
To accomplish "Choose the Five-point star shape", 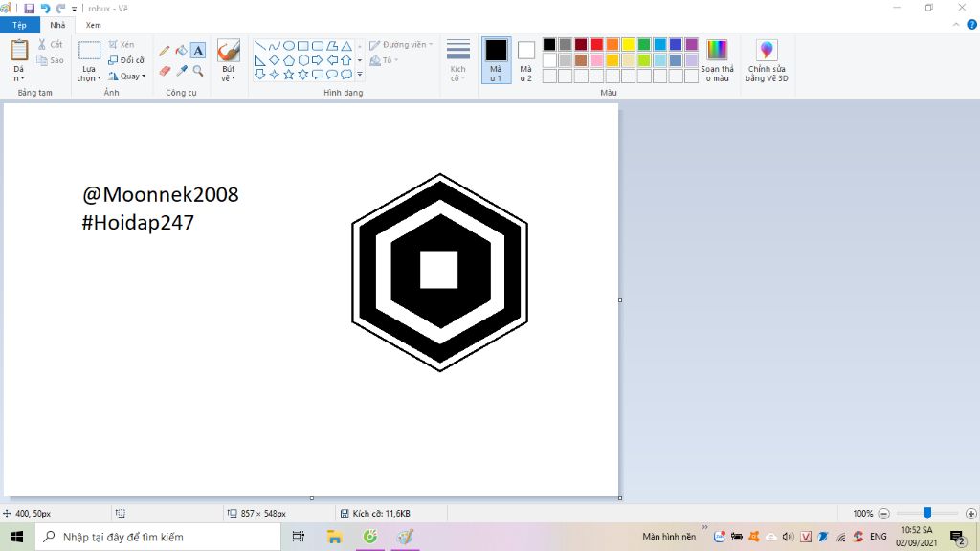I will (289, 75).
